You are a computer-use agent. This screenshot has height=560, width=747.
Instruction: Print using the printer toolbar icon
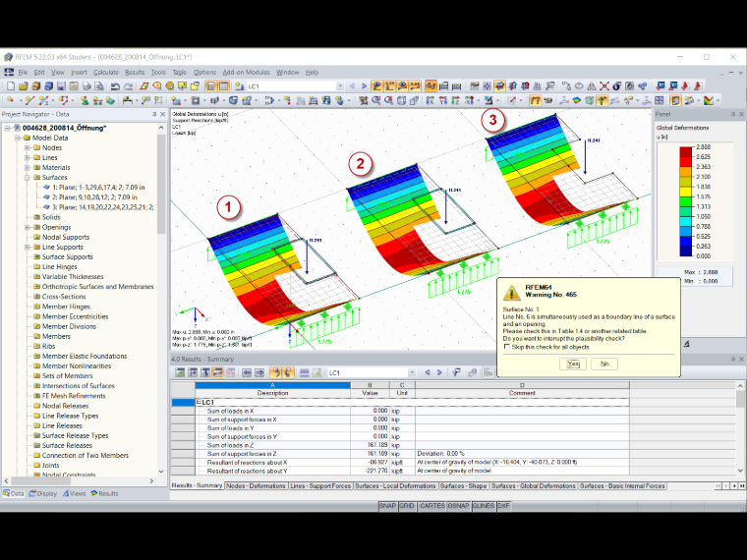[x=86, y=86]
